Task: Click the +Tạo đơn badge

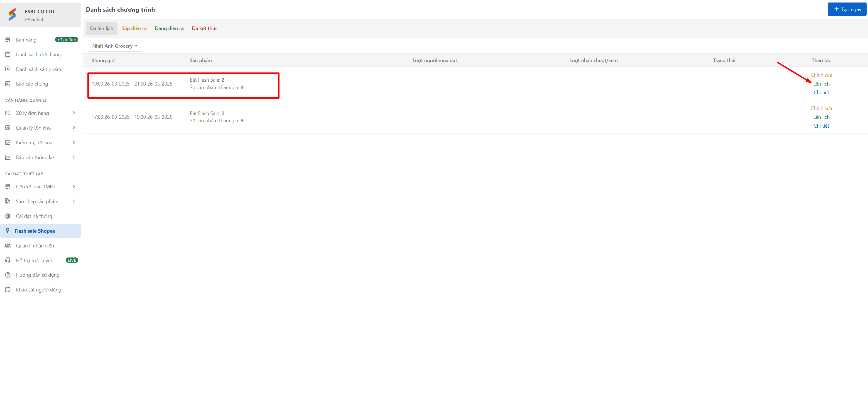Action: click(67, 40)
